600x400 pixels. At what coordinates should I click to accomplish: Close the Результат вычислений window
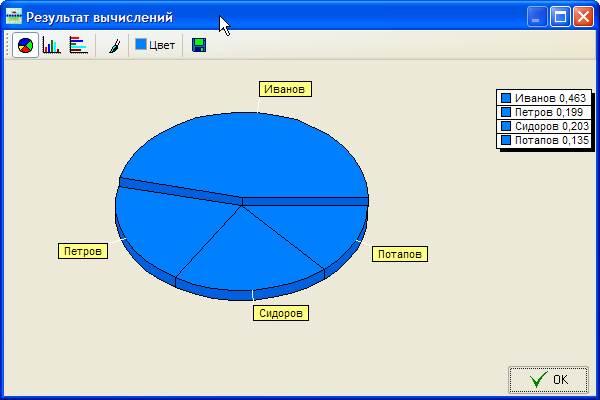click(582, 17)
